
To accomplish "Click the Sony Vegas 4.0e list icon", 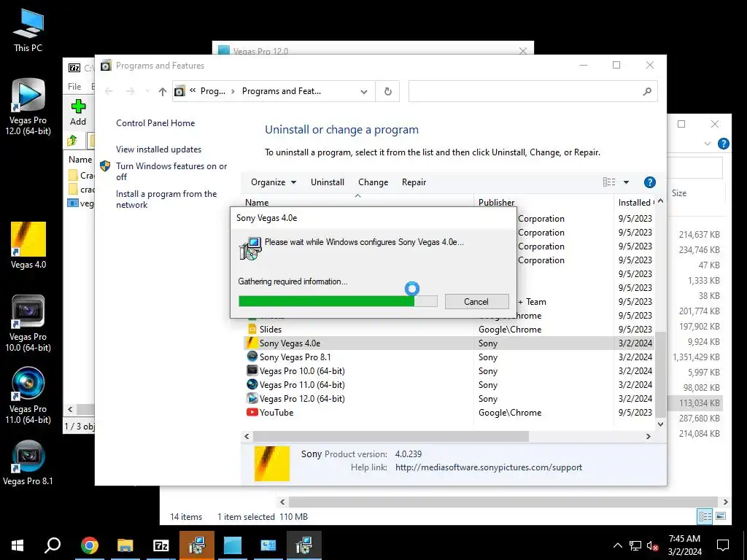I will [x=252, y=343].
